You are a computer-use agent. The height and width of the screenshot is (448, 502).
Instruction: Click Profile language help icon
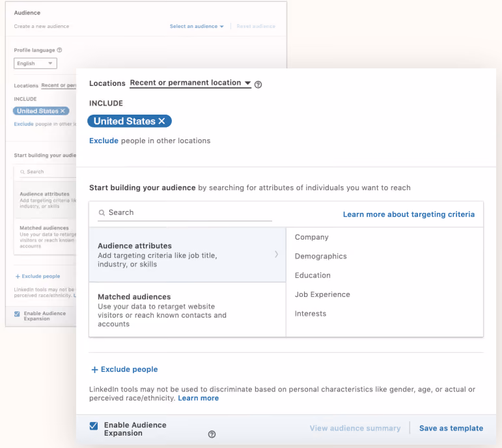pos(59,50)
